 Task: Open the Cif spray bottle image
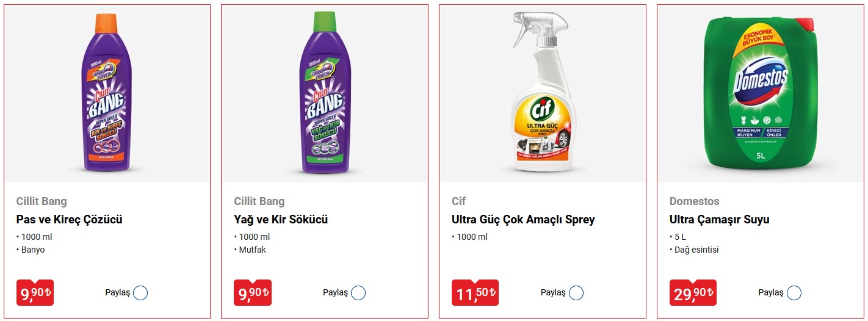click(541, 93)
